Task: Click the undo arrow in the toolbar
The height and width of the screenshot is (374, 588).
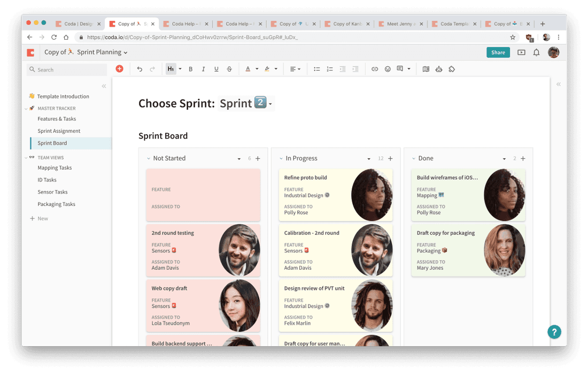Action: [x=140, y=68]
